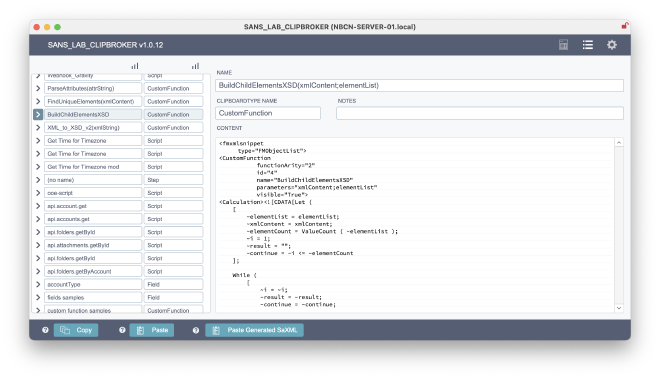Expand the api accounts.get row chevron
This screenshot has width=660, height=379.
38,219
